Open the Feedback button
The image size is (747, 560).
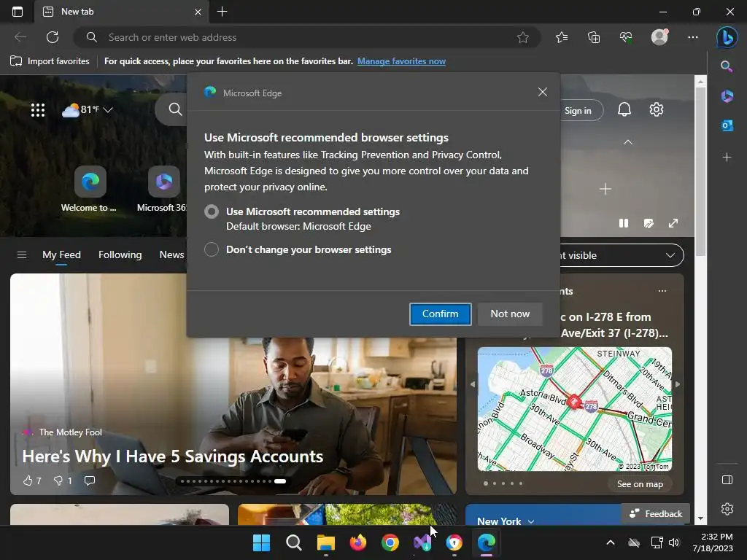656,514
